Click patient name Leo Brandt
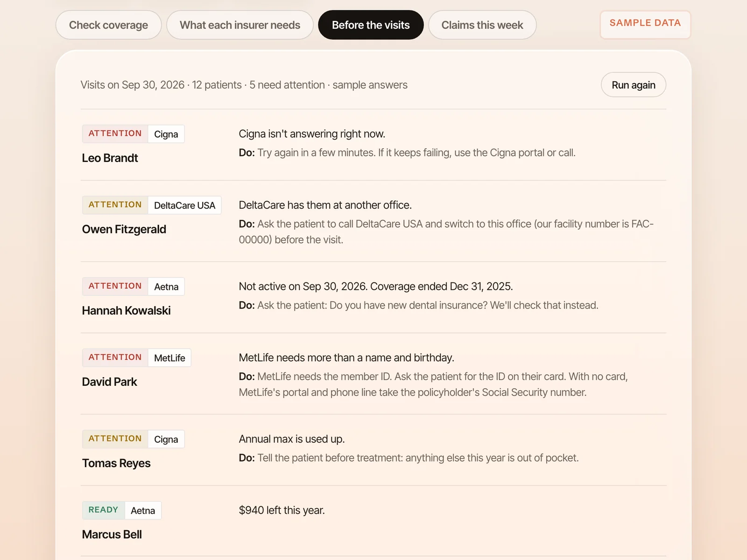The height and width of the screenshot is (560, 747). click(110, 158)
